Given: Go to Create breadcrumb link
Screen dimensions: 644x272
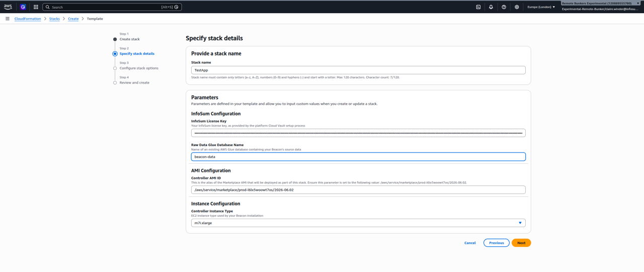Looking at the screenshot, I should coord(73,19).
